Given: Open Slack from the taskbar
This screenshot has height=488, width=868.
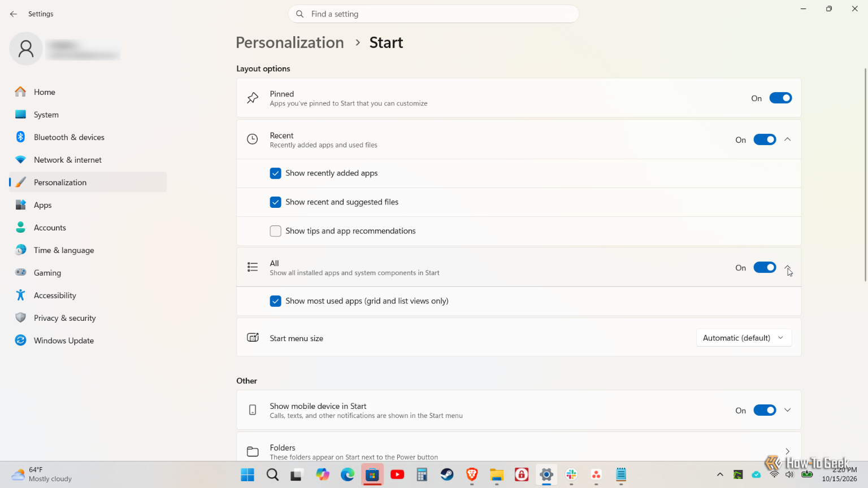Looking at the screenshot, I should 571,475.
